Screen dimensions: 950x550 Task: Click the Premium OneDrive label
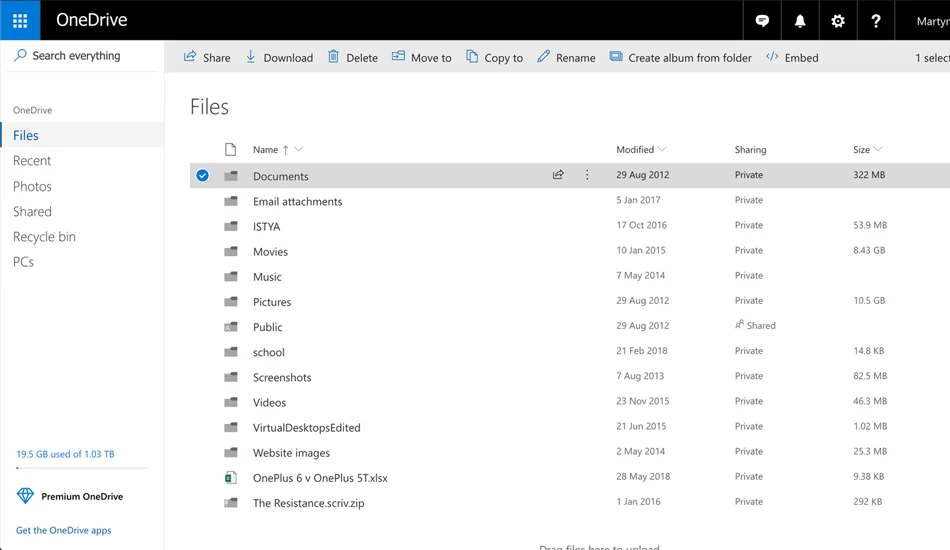82,496
